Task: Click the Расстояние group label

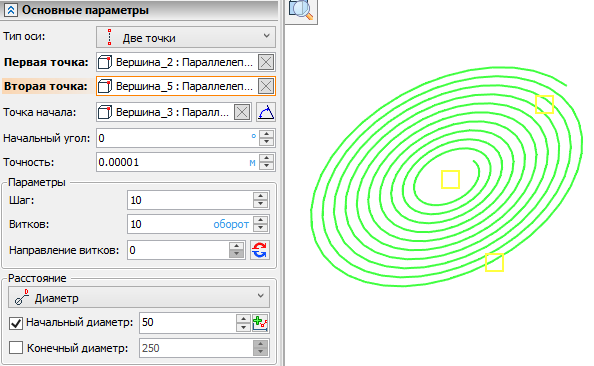Action: tap(37, 278)
